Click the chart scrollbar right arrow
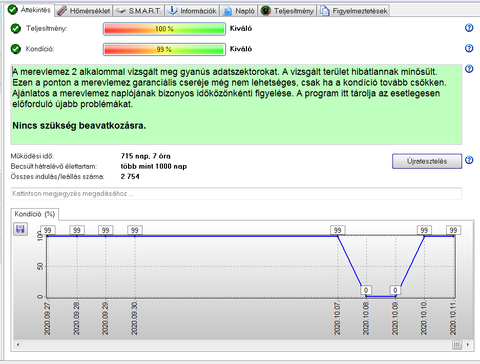The height and width of the screenshot is (364, 480). [468, 344]
